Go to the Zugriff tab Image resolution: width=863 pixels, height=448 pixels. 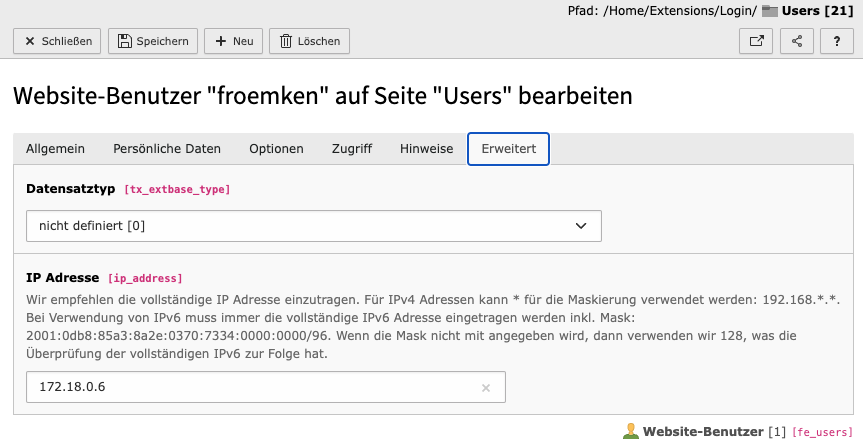352,149
